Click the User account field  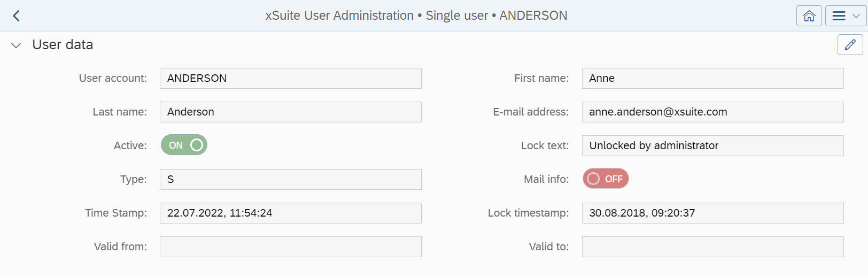(290, 78)
